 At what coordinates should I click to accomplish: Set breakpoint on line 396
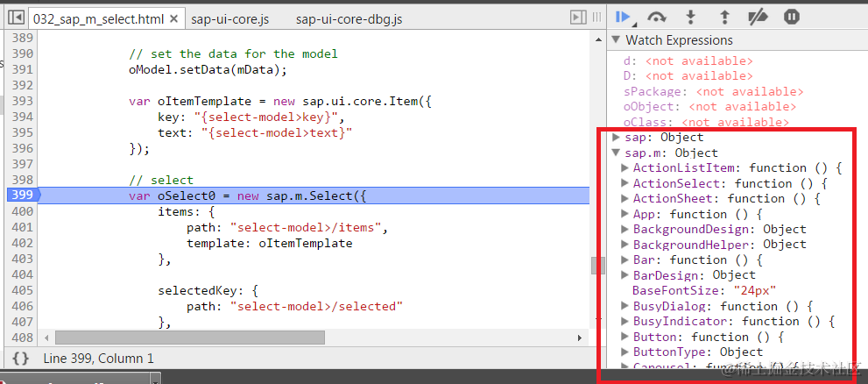tap(23, 148)
